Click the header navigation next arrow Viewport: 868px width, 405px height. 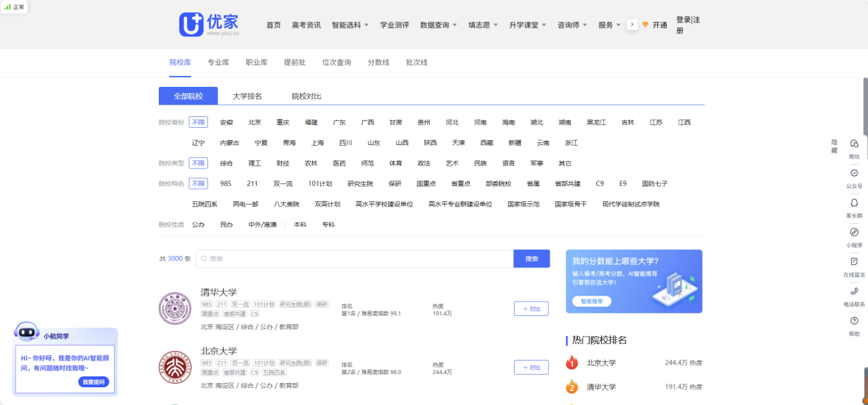click(x=632, y=24)
